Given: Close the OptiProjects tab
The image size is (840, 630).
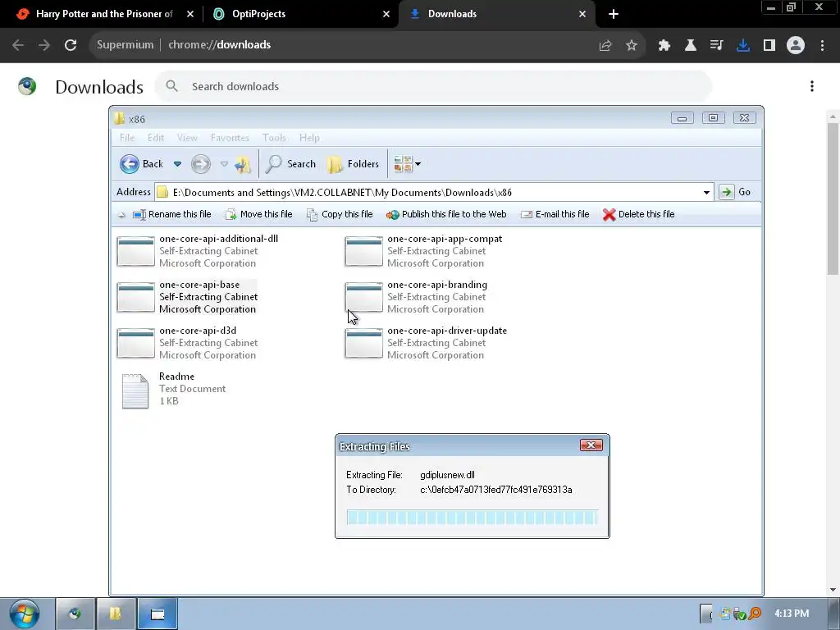Looking at the screenshot, I should pyautogui.click(x=386, y=14).
